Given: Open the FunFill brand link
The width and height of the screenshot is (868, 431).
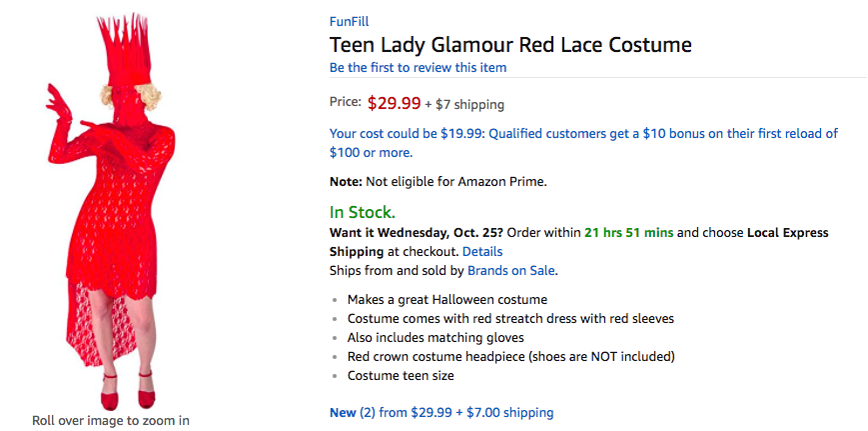Looking at the screenshot, I should [x=349, y=22].
